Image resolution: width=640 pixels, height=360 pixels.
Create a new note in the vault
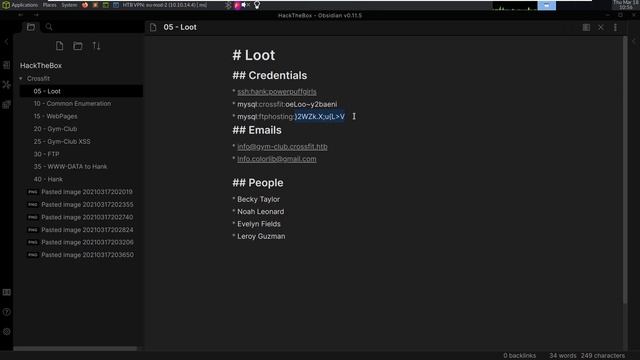click(60, 46)
